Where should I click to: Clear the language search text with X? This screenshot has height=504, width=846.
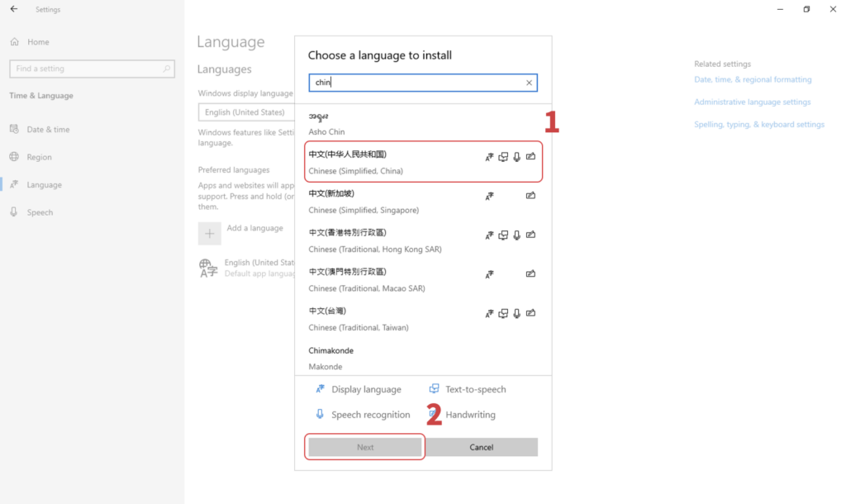tap(529, 83)
